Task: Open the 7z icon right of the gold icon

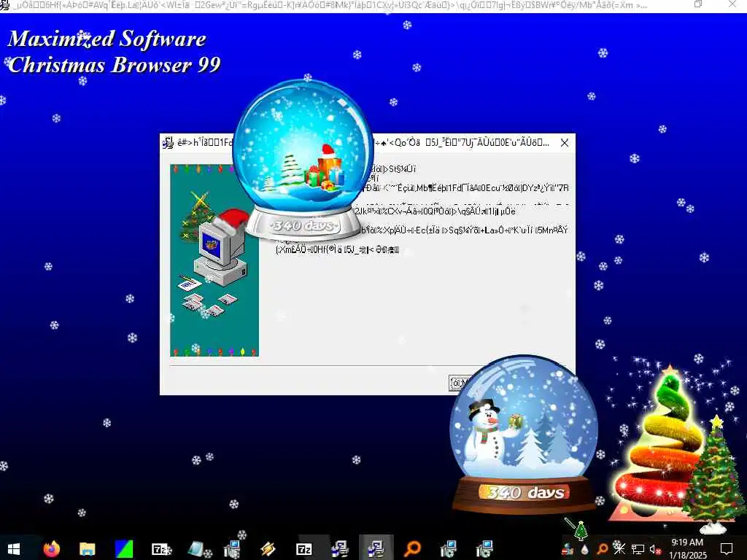Action: (x=304, y=549)
